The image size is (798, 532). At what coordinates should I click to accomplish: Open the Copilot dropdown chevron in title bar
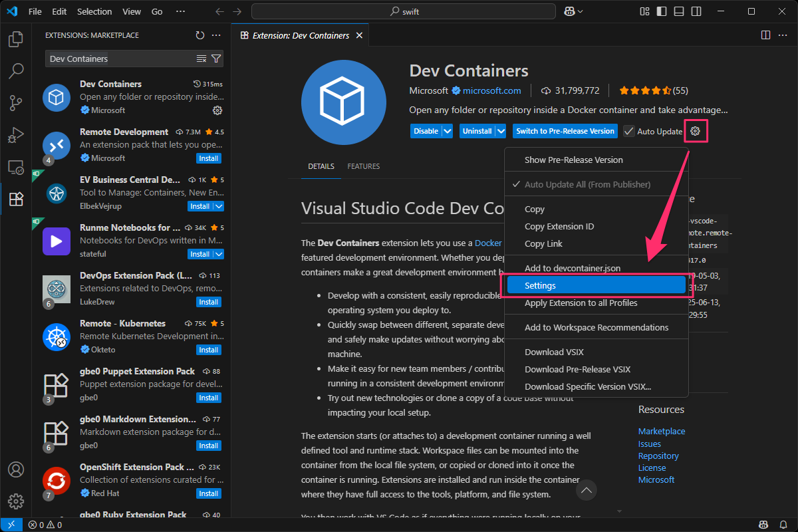pos(581,11)
